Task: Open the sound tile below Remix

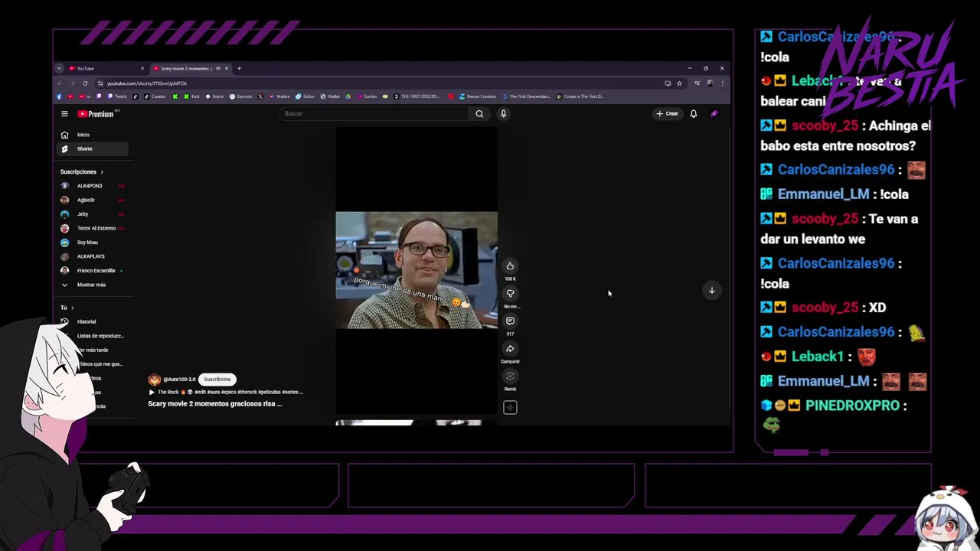Action: [510, 407]
